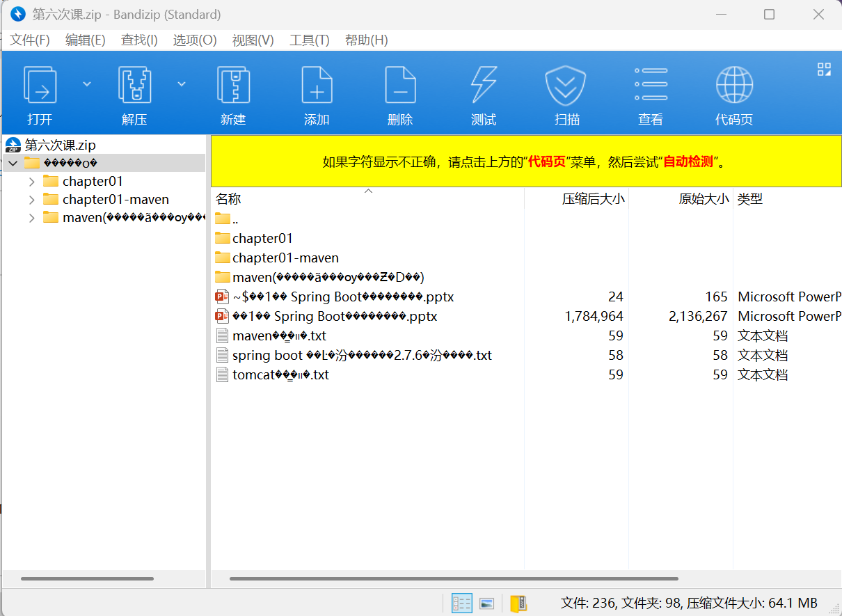The width and height of the screenshot is (842, 616).
Task: Maximize the Bandizip window
Action: click(769, 14)
